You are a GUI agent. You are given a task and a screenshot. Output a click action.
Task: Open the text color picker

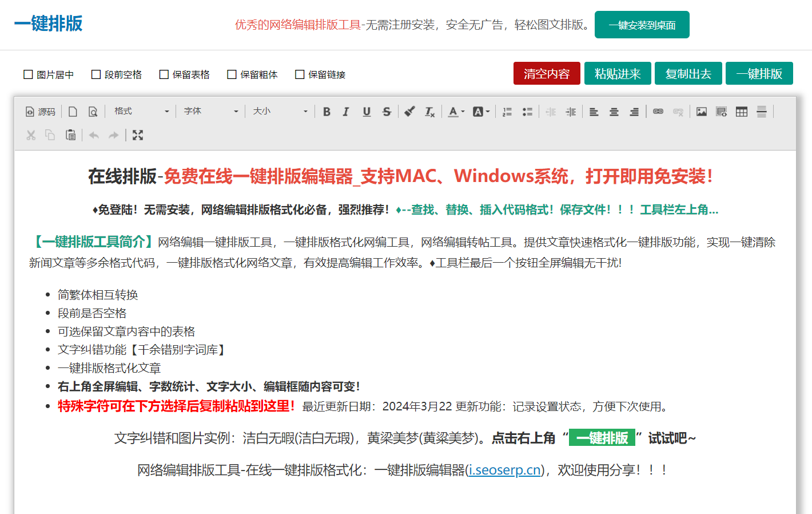[x=456, y=112]
